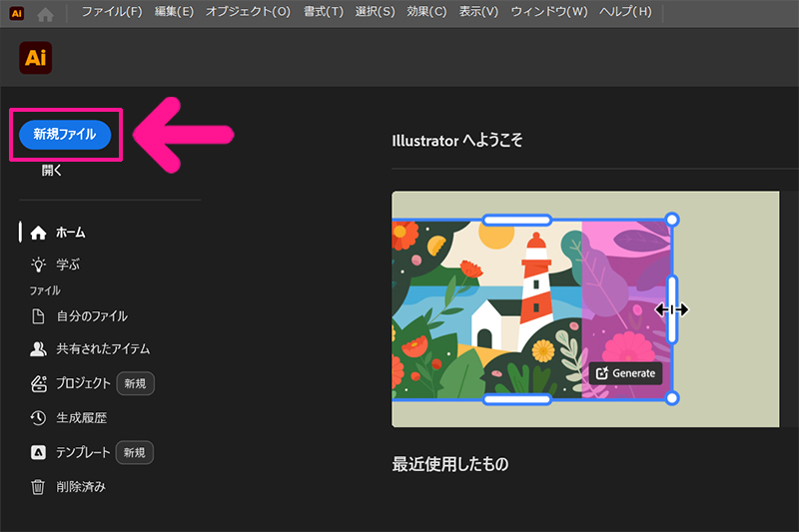Open 削除済み label in the sidebar
Screen dimensions: 799x532
81,487
